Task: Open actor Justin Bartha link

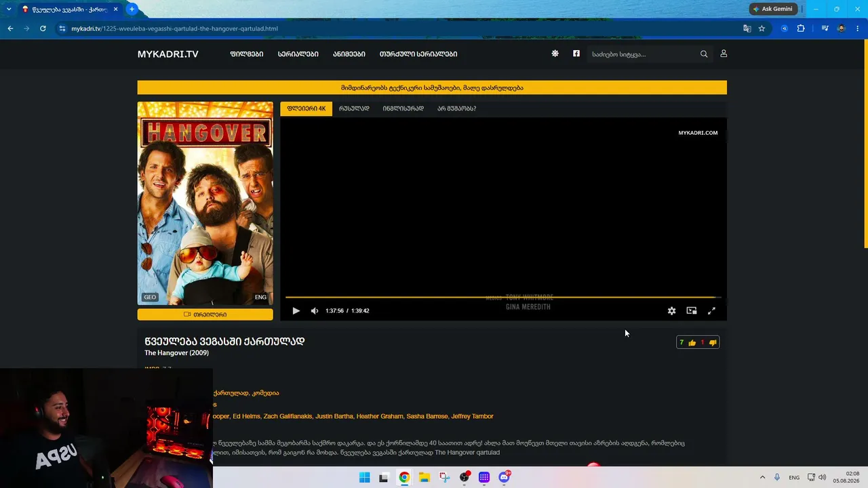Action: (334, 416)
